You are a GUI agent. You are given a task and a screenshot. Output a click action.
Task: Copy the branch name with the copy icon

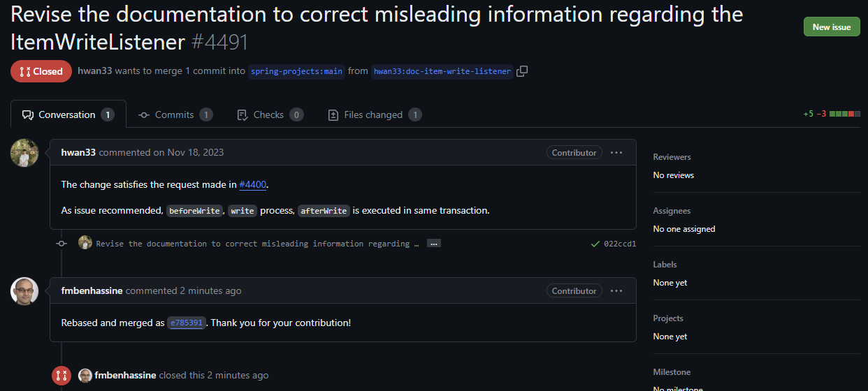pyautogui.click(x=522, y=71)
